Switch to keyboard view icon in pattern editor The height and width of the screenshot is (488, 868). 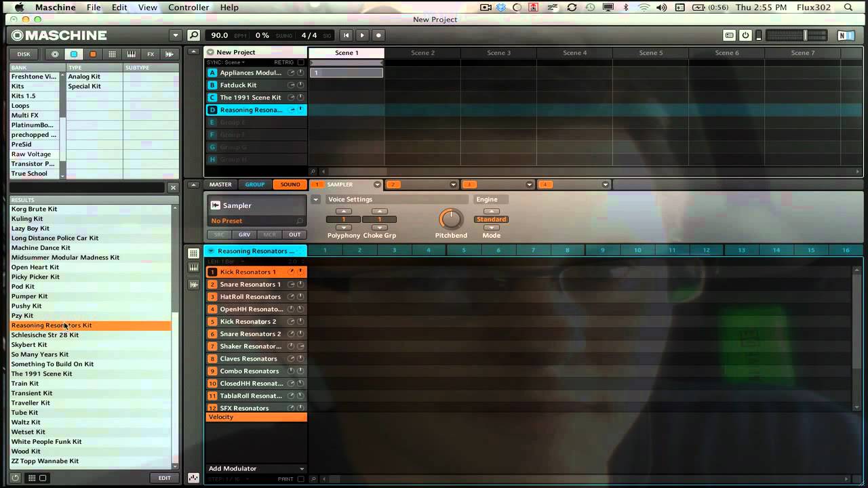point(193,268)
